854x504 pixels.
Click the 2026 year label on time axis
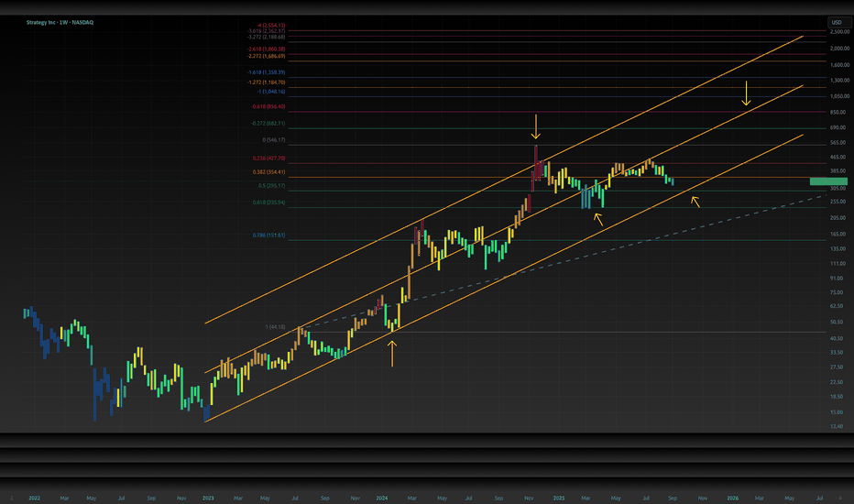[732, 498]
